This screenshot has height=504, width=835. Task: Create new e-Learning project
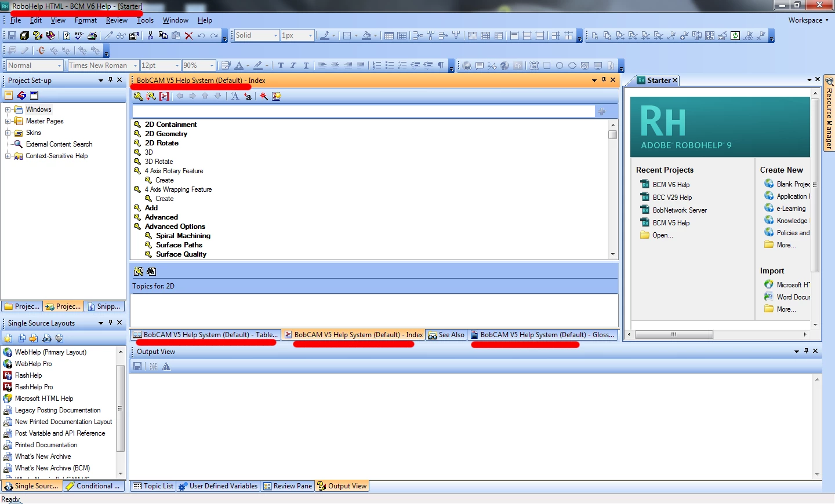791,209
